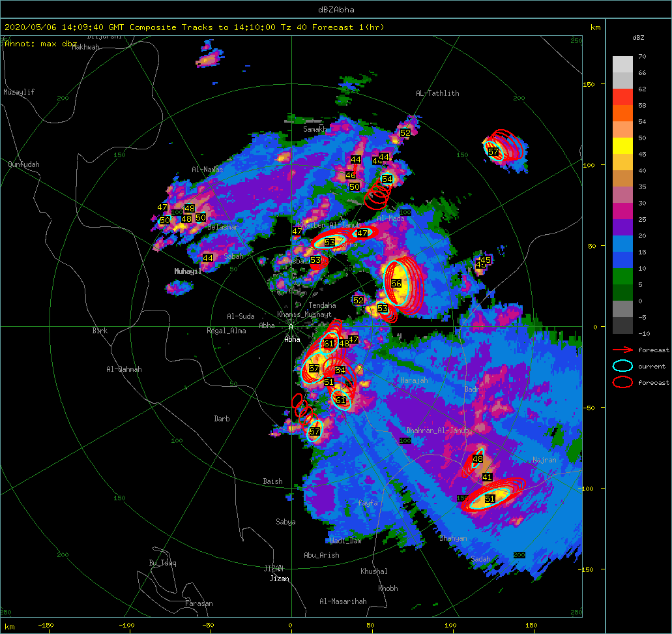Pick the yellow 45-50 dBZ color swatch
Screen dimensions: 672x634
point(622,145)
